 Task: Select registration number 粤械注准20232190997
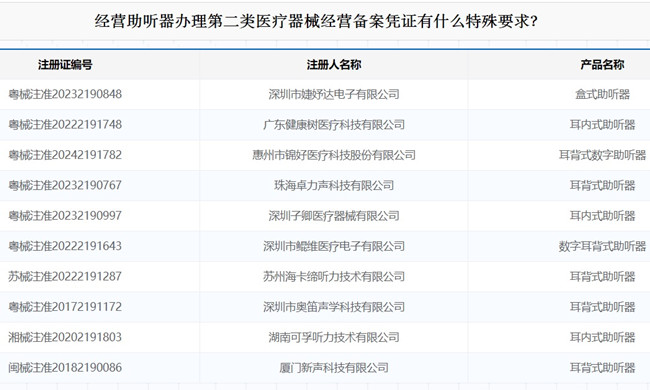[65, 216]
